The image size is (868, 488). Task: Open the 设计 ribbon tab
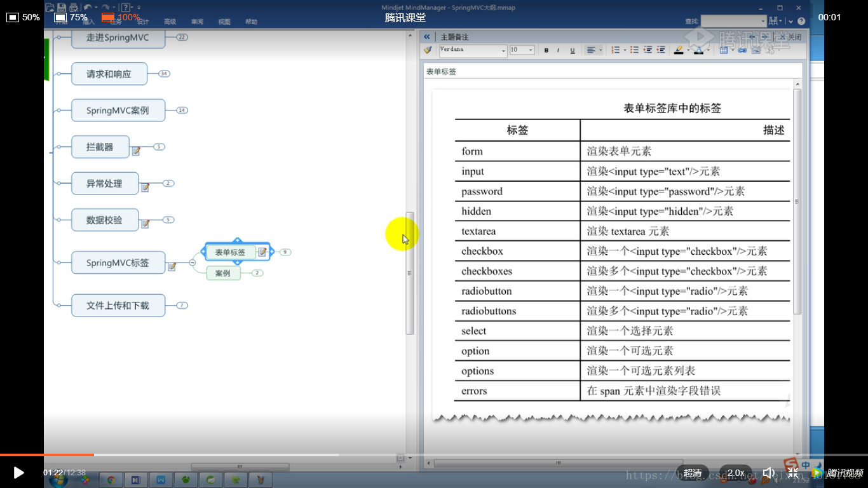click(x=142, y=22)
